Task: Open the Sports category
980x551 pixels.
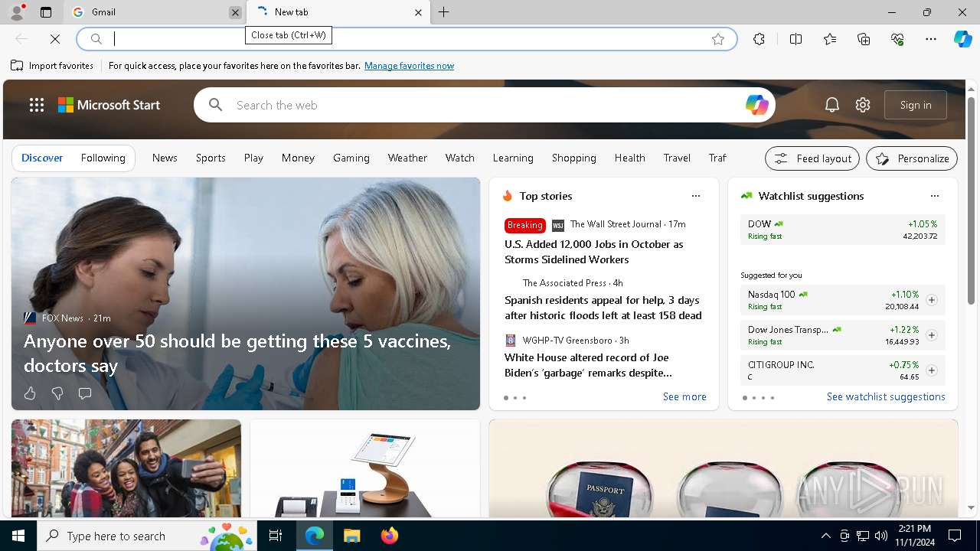Action: click(211, 158)
